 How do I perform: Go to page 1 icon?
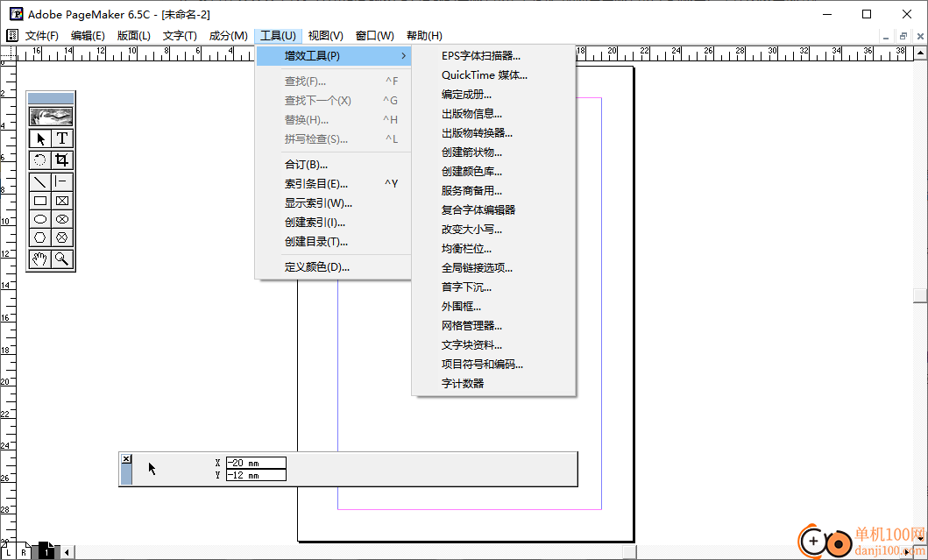(x=46, y=552)
